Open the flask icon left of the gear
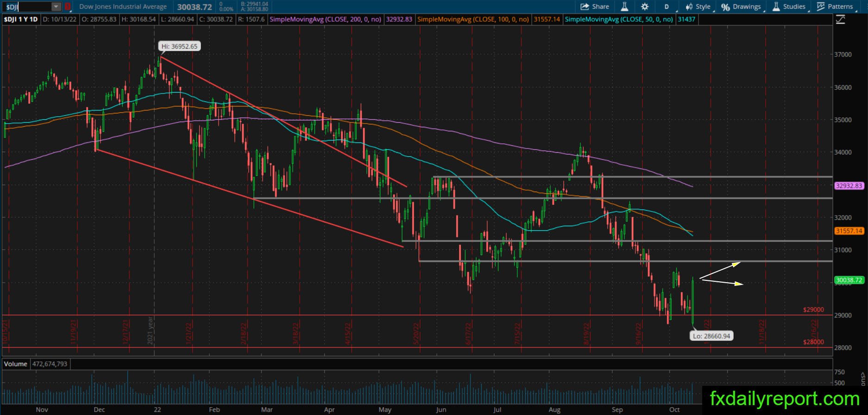The height and width of the screenshot is (415, 868). [624, 6]
